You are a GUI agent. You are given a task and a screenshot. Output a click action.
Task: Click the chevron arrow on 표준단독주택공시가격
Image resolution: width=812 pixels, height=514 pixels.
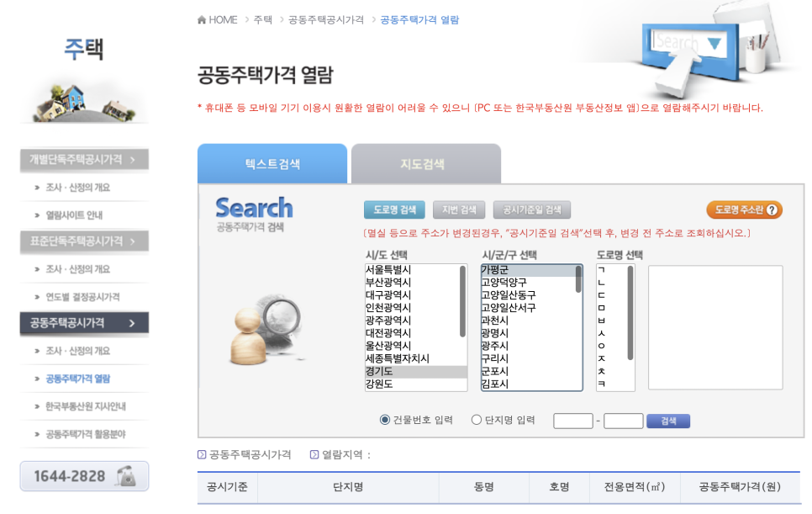coord(133,241)
